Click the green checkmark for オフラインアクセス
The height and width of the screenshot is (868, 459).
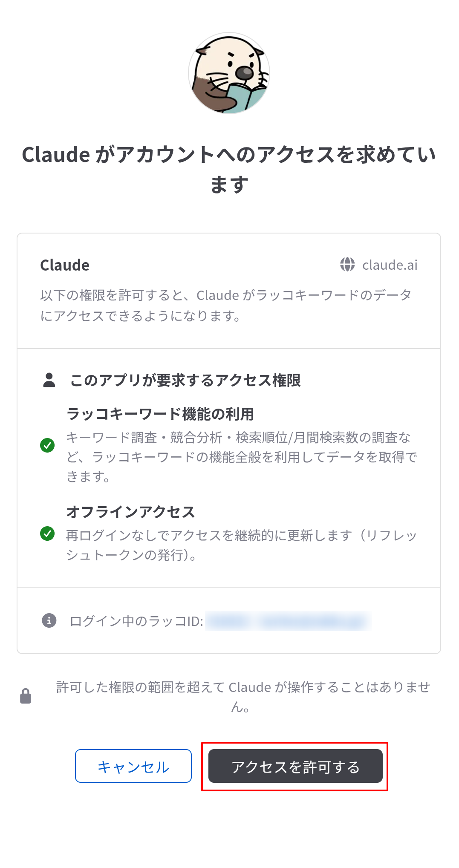point(47,533)
